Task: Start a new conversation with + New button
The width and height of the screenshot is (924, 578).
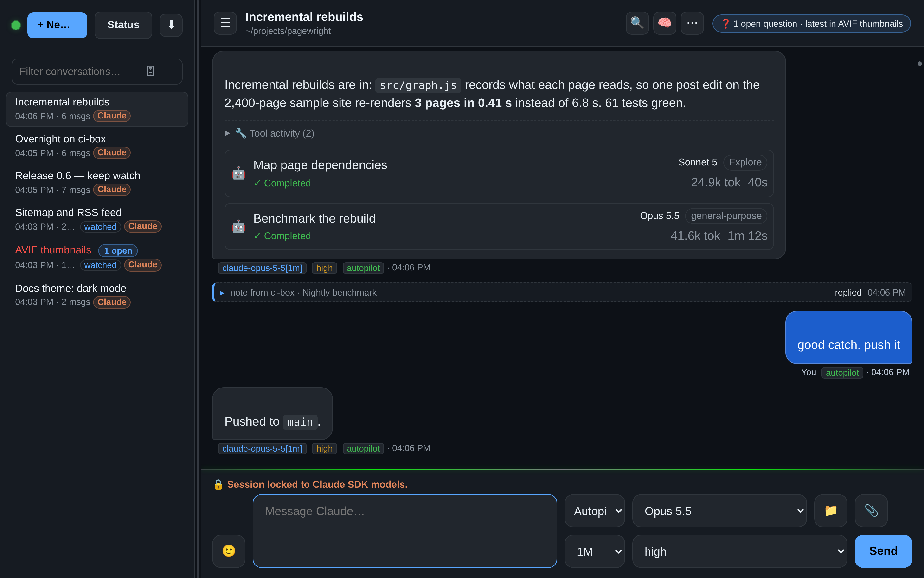Action: pos(57,25)
